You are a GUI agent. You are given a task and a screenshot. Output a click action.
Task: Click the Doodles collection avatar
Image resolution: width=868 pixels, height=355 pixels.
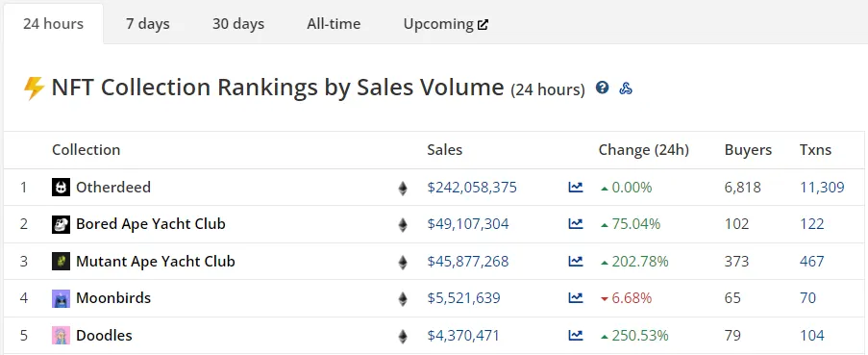tap(61, 335)
